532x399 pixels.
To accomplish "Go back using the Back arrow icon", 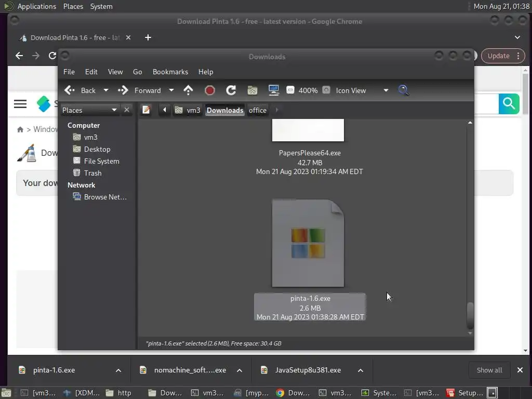I will [x=70, y=90].
